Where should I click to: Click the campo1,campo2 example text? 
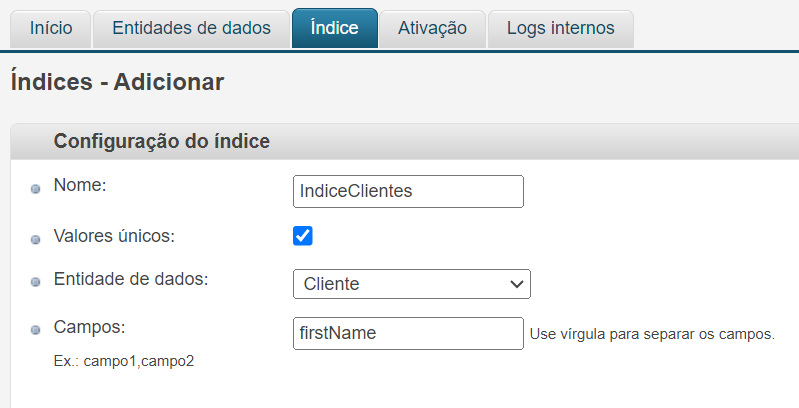[x=124, y=360]
